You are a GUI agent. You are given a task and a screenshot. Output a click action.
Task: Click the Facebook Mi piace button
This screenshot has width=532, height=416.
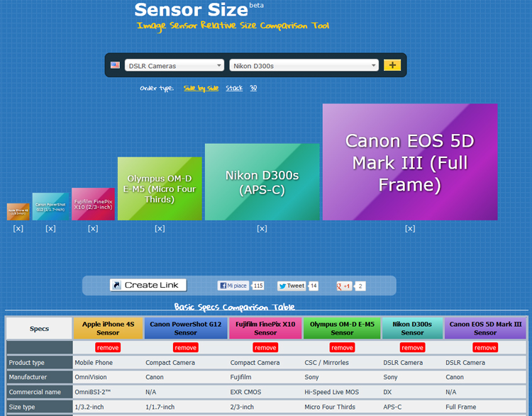(x=233, y=286)
